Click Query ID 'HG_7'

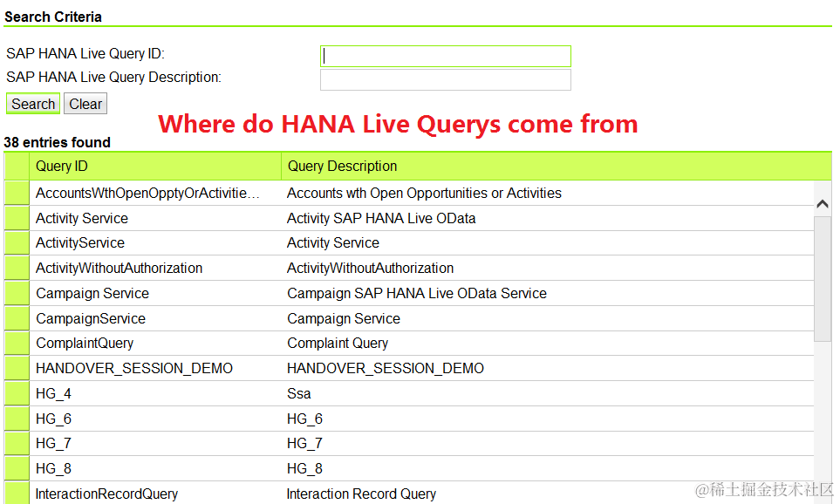pyautogui.click(x=53, y=443)
